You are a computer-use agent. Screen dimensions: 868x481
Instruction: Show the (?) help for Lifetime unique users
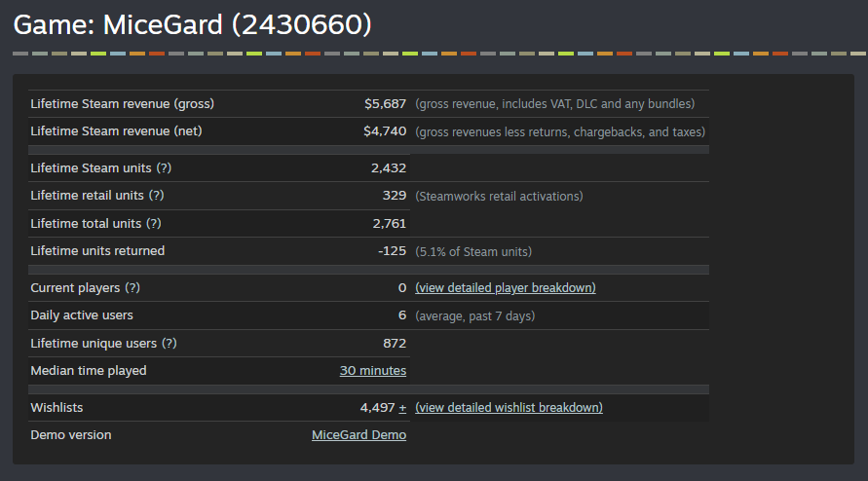click(x=169, y=343)
